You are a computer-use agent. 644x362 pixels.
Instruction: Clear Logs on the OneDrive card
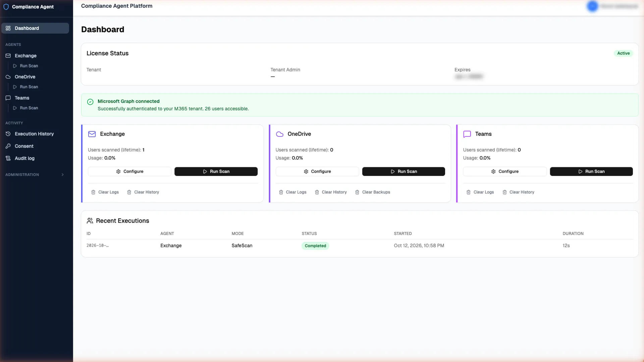point(293,192)
